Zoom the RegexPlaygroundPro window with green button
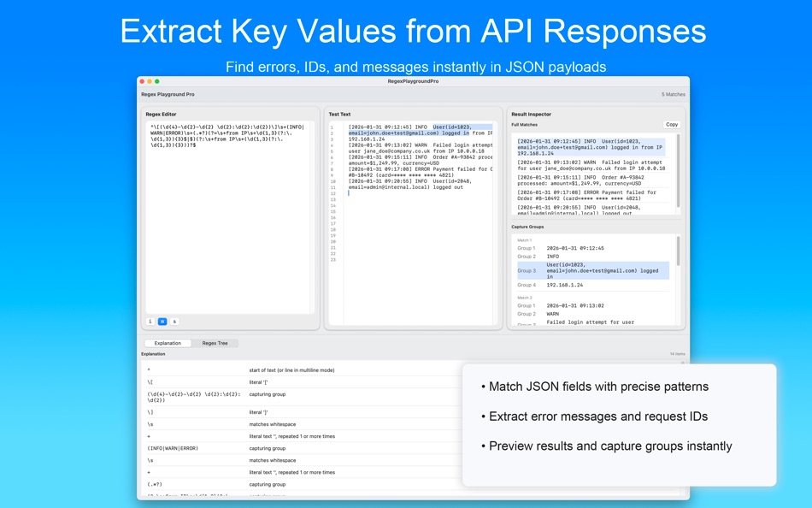This screenshot has width=812, height=508. [157, 81]
